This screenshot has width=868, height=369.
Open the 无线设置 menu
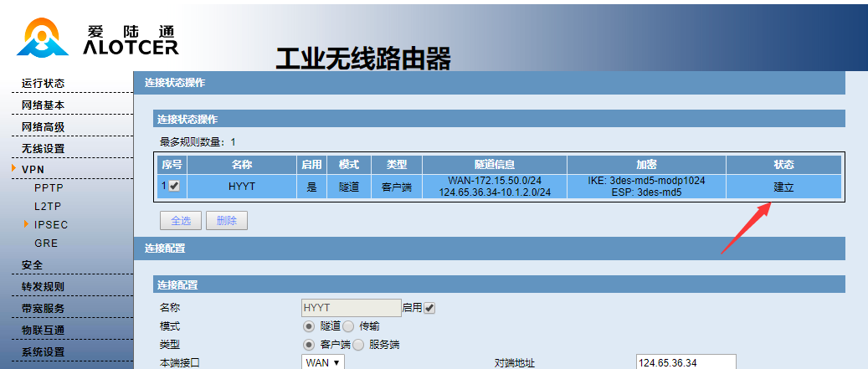click(x=44, y=148)
